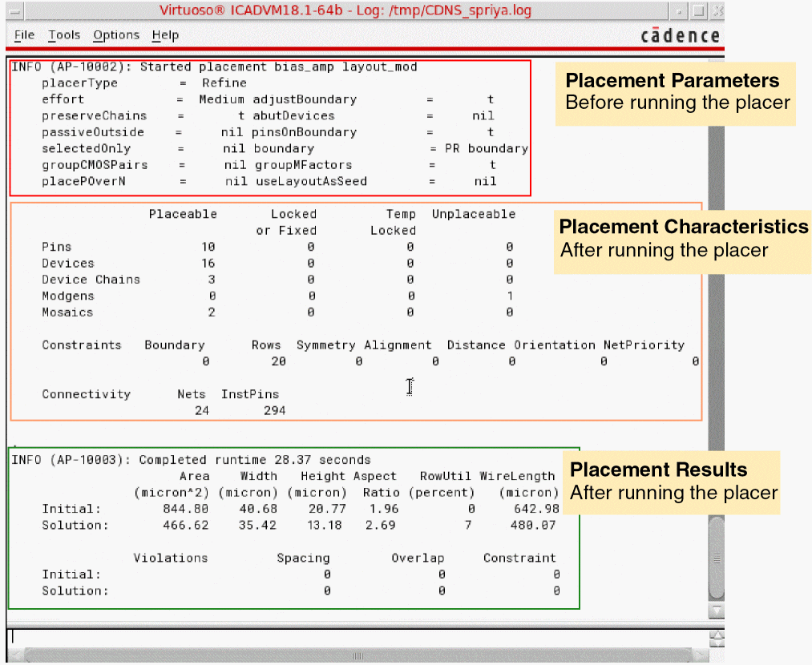Click the horizontal scrollbar at the bottom

click(358, 655)
